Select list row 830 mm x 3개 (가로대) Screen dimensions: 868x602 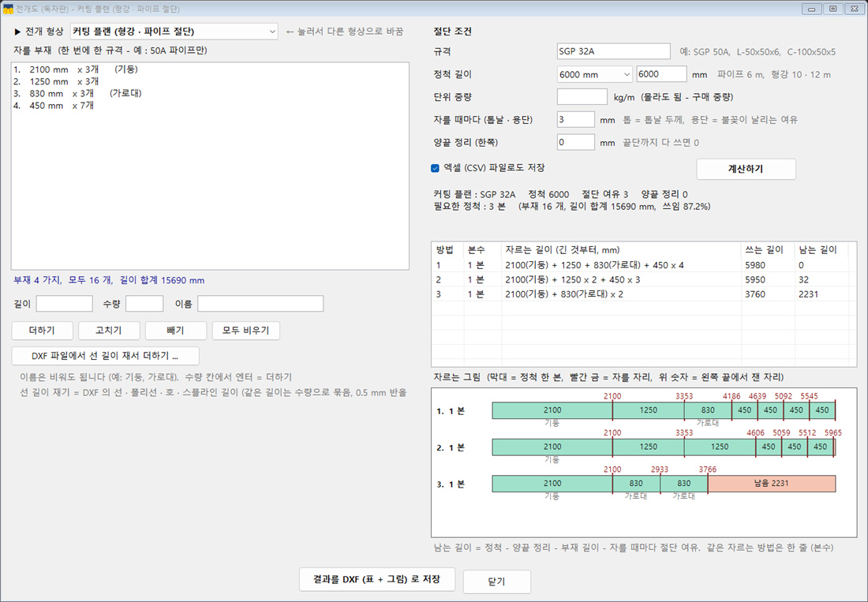[210, 94]
